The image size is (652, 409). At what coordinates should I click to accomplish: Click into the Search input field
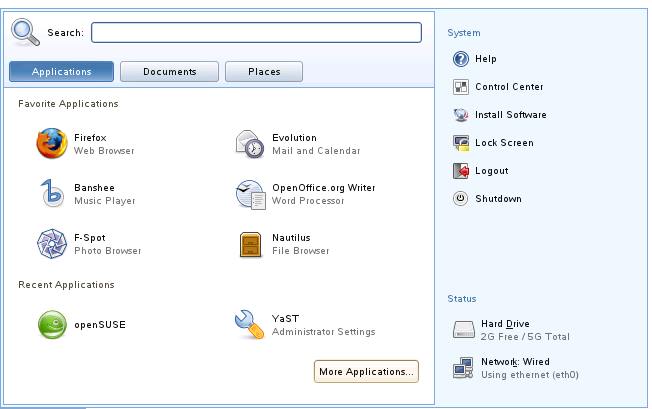point(257,32)
